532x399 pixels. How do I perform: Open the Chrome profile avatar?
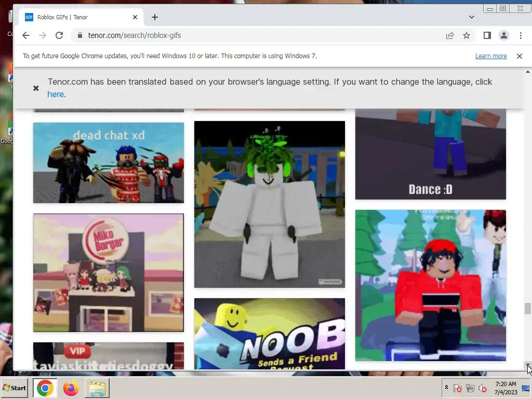[504, 35]
